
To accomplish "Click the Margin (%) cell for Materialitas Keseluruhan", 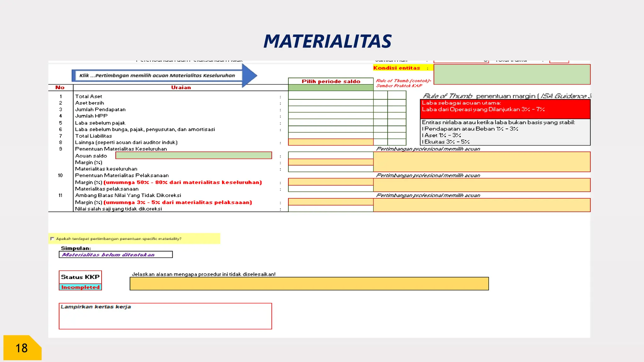I will [x=330, y=162].
